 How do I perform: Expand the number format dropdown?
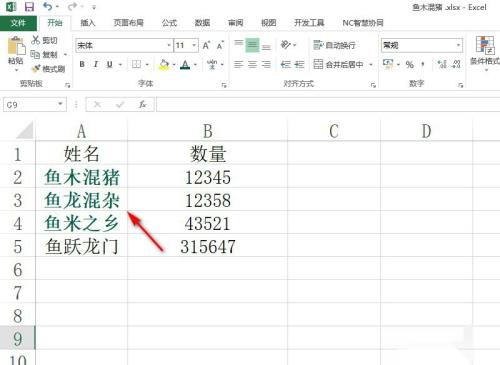(458, 45)
